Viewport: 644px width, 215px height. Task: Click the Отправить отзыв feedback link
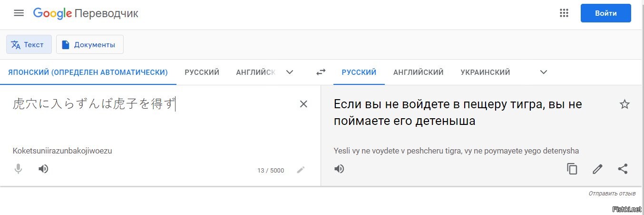pyautogui.click(x=612, y=194)
